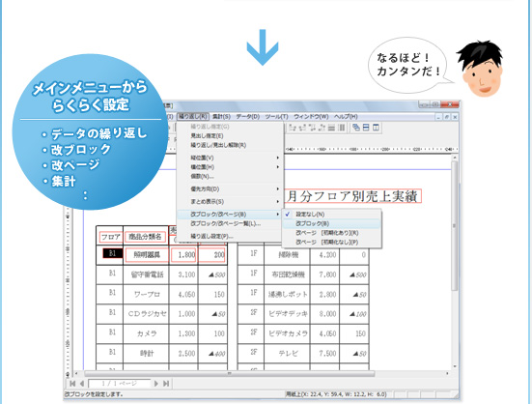This screenshot has width=532, height=404.
Task: Go to previous page button
Action: 82,384
